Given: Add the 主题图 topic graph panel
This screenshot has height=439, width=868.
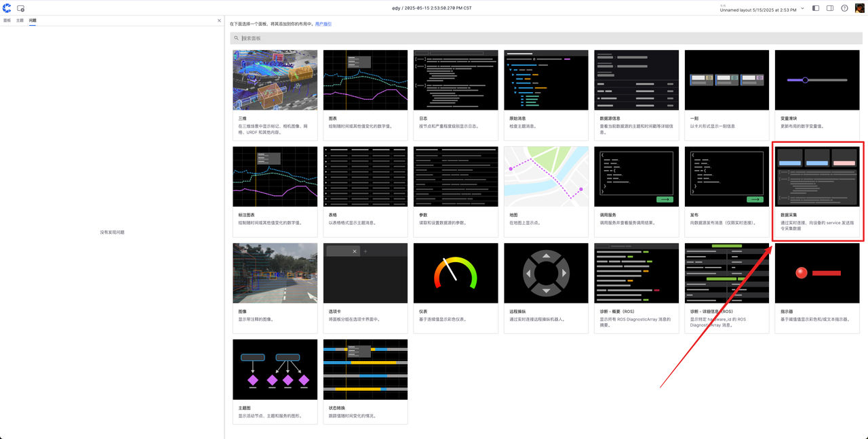Looking at the screenshot, I should pos(275,381).
